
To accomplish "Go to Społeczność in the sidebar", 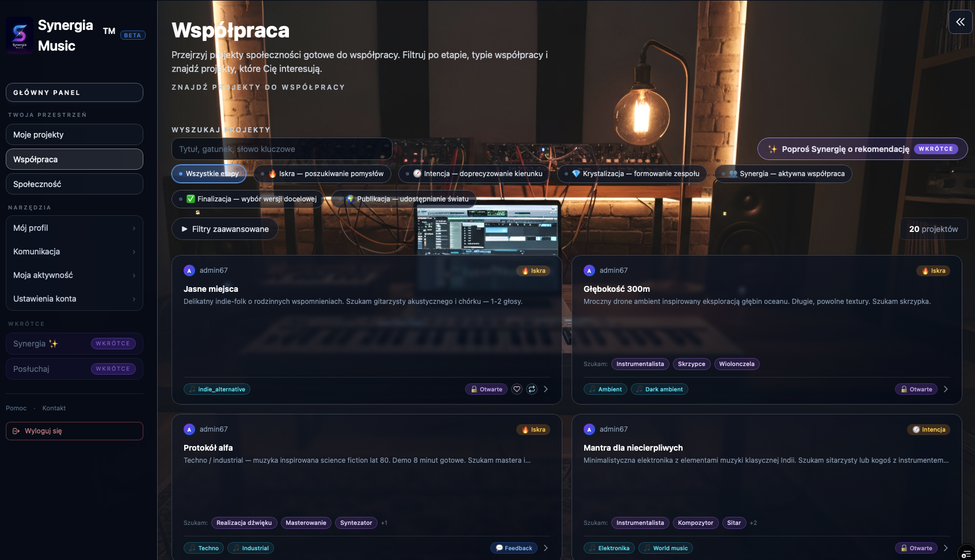I will [74, 184].
